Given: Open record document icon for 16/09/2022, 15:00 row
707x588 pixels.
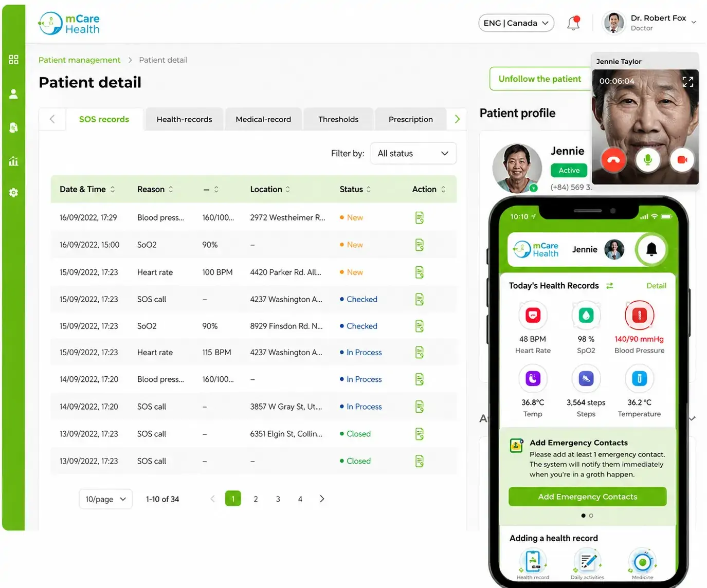Looking at the screenshot, I should point(420,245).
